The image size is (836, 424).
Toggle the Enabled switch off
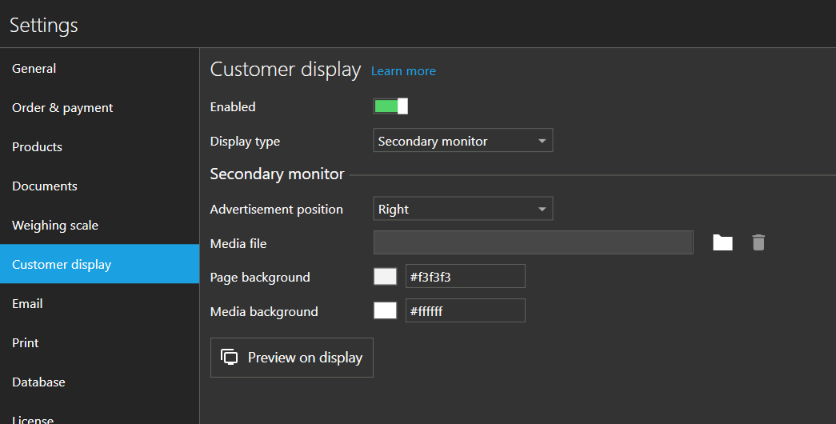pos(391,106)
